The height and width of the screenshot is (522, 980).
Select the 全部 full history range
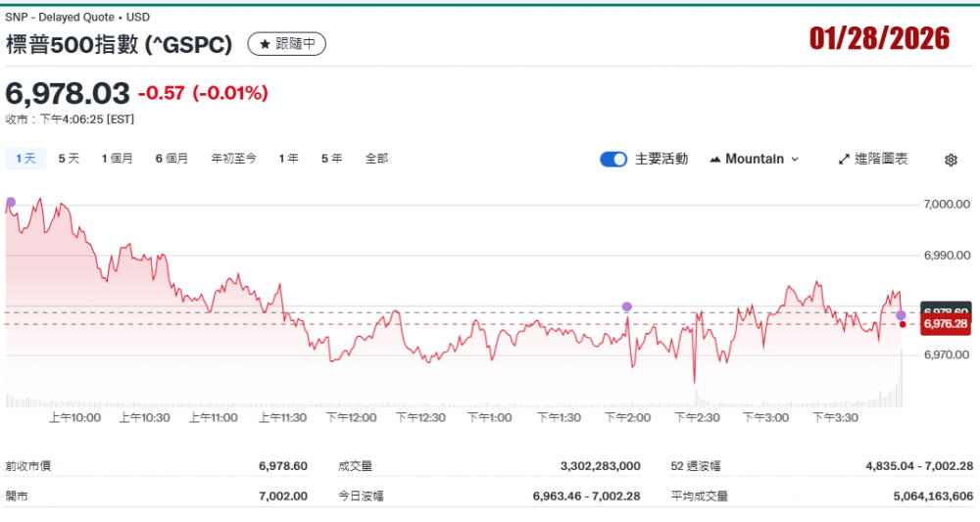(x=376, y=158)
